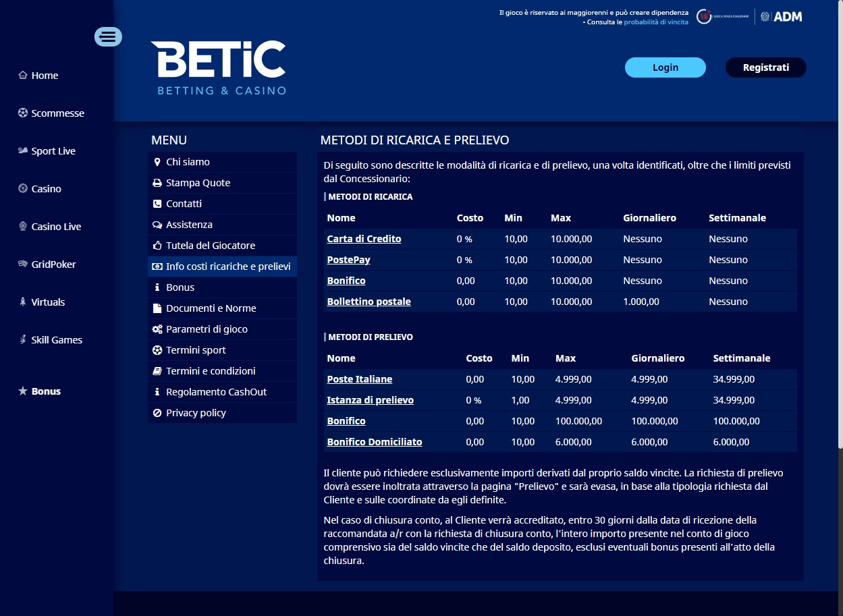
Task: Open the PostePay recharge method link
Action: pos(349,260)
